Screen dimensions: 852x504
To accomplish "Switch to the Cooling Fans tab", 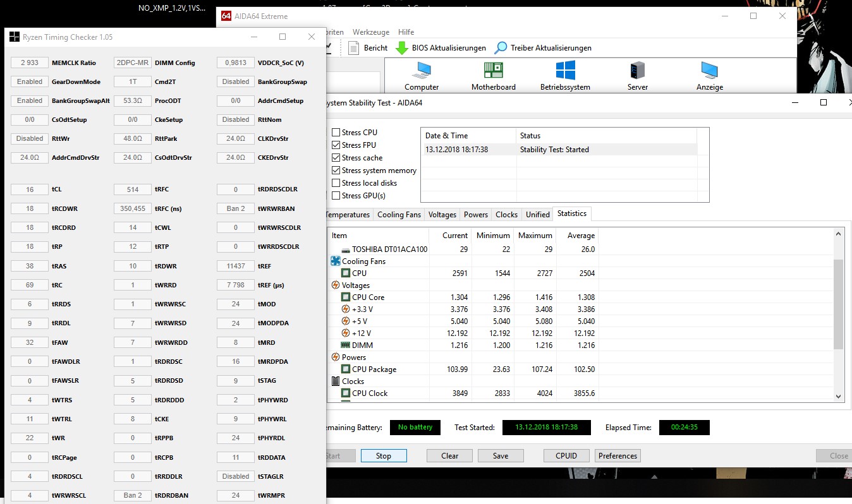I will tap(399, 215).
